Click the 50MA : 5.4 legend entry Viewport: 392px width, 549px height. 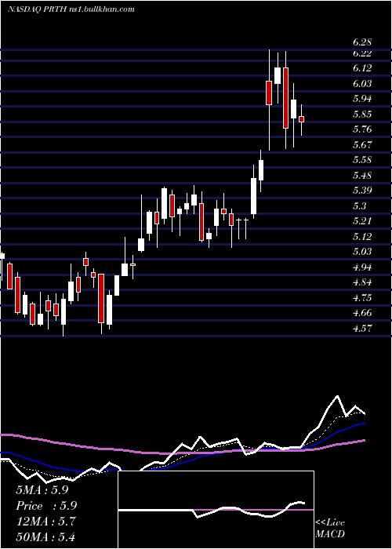point(45,536)
